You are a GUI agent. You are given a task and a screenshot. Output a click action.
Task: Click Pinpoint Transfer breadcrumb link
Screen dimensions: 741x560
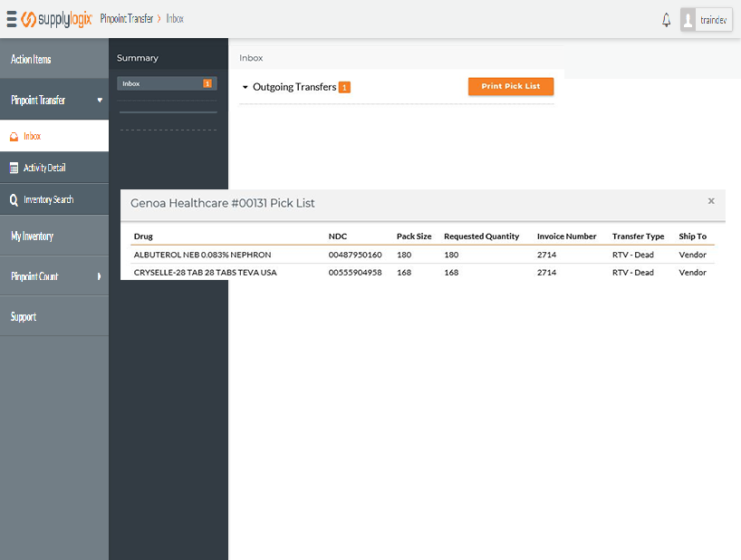point(126,19)
